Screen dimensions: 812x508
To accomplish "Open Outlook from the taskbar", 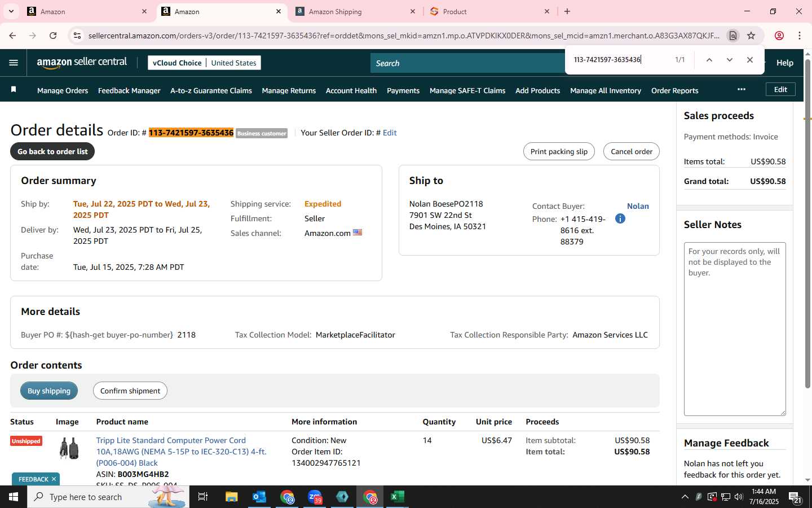I will 259,497.
